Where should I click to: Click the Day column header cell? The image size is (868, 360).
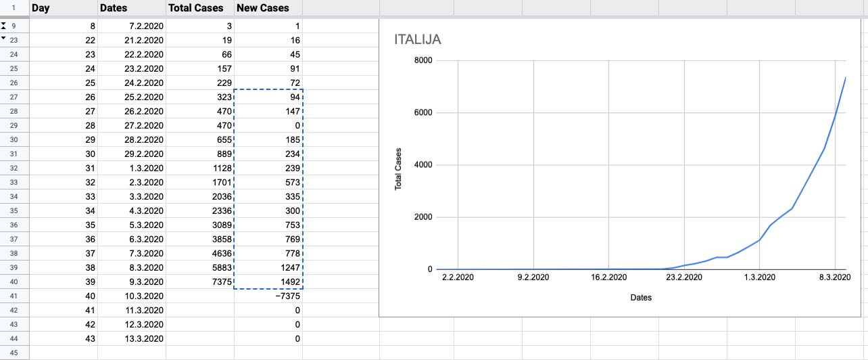click(x=63, y=8)
